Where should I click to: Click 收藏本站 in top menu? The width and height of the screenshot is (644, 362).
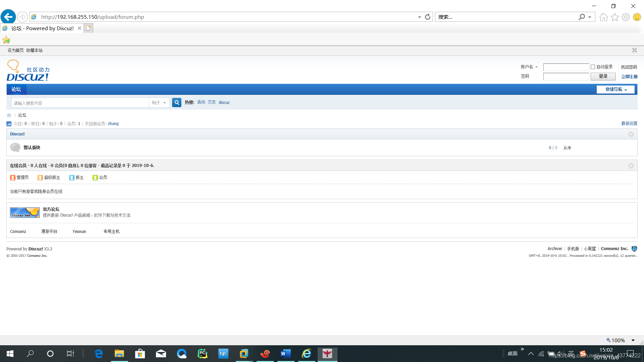pos(34,50)
